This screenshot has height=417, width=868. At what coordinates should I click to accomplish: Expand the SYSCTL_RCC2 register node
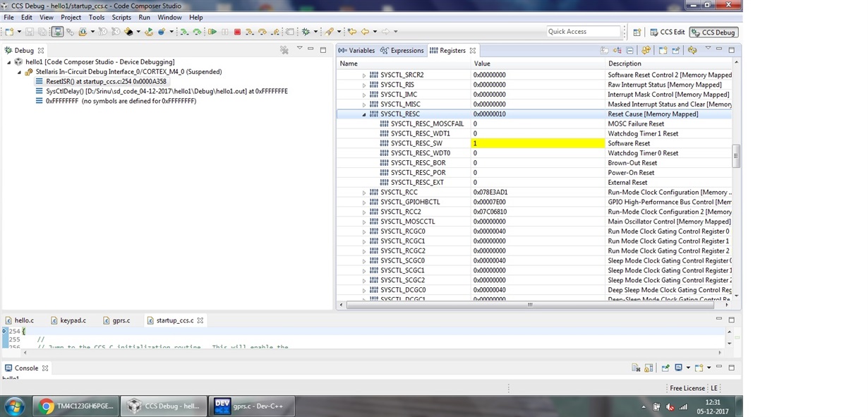pyautogui.click(x=364, y=212)
